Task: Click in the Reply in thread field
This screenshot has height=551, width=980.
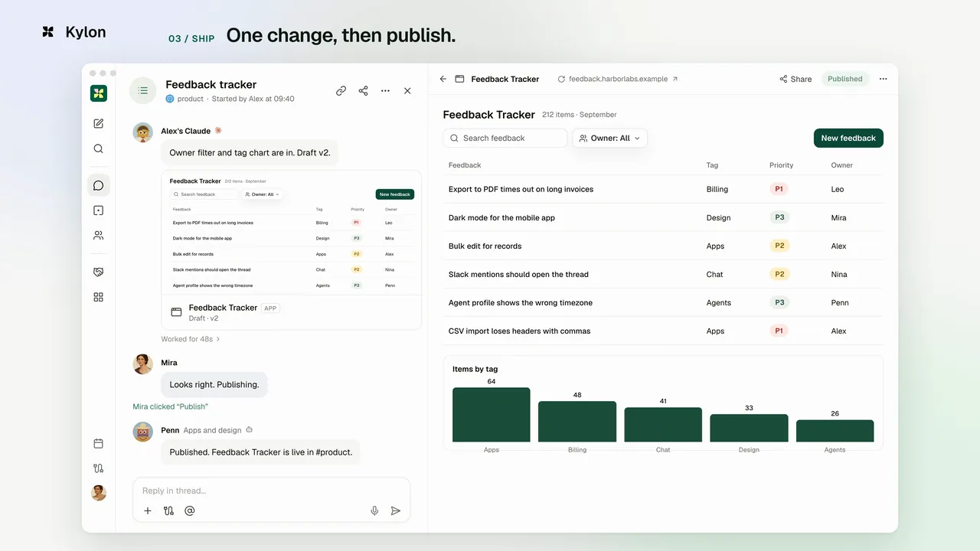Action: click(272, 491)
